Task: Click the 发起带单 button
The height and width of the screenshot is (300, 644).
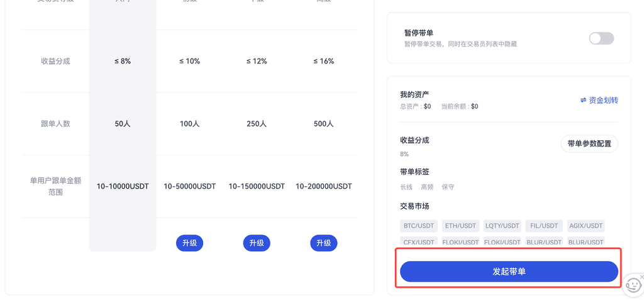Action: click(x=509, y=272)
